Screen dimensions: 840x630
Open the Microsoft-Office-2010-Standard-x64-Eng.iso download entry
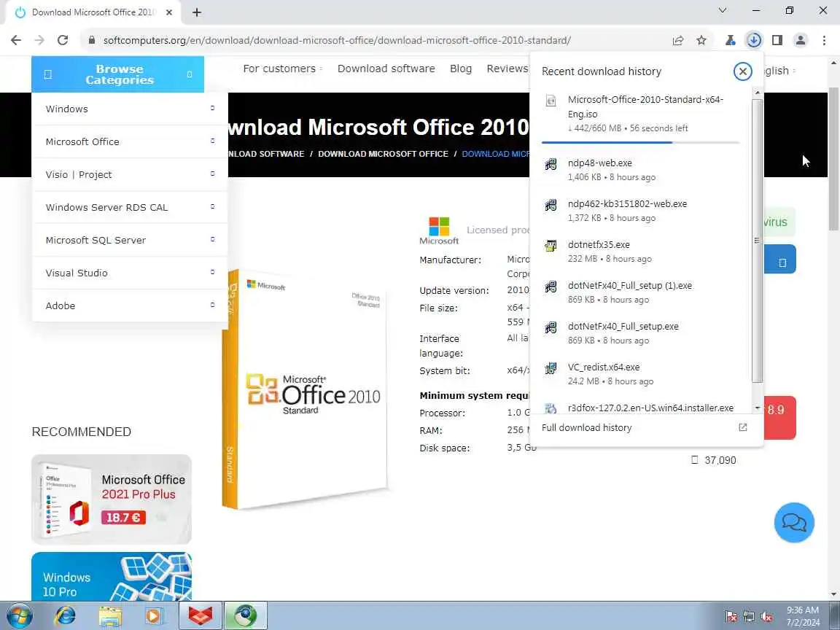coord(640,114)
